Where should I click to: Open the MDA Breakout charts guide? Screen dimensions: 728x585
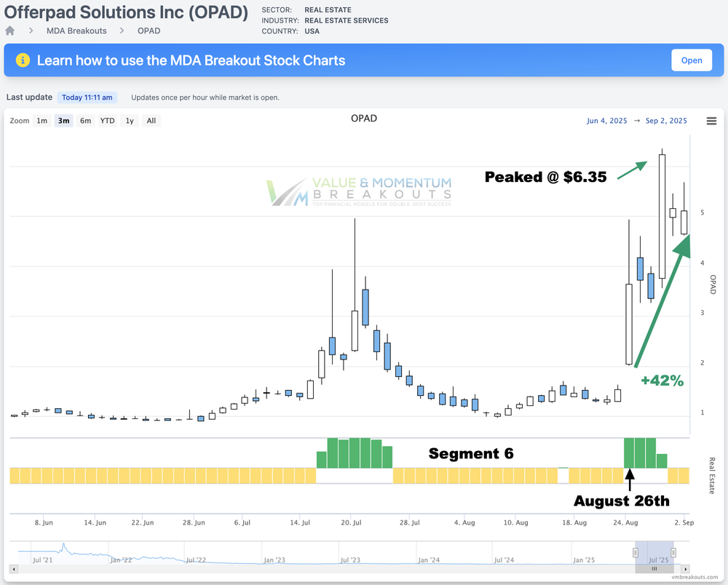click(691, 60)
